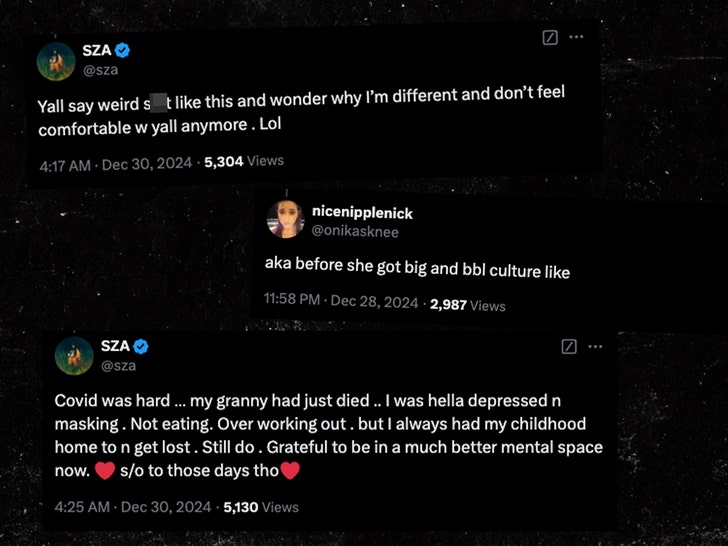Expand the more options ellipsis on the 4:25 AM tweet
728x546 pixels.
pos(595,346)
